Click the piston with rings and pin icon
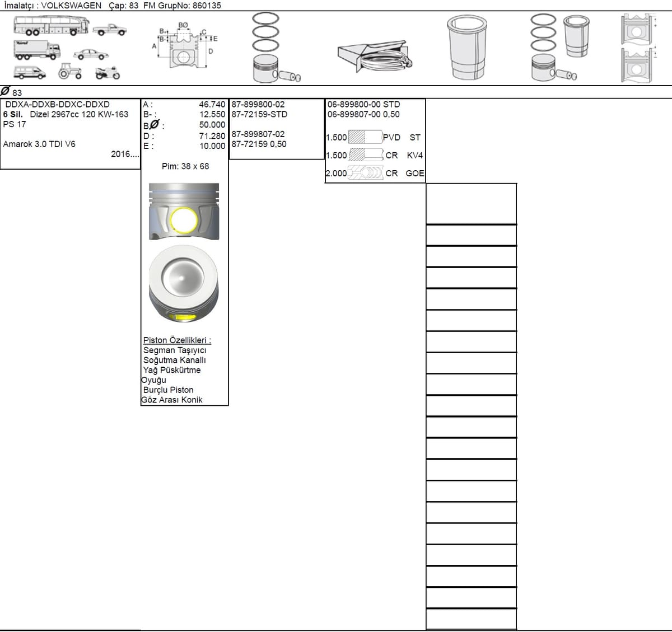This screenshot has height=632, width=672. 276,48
